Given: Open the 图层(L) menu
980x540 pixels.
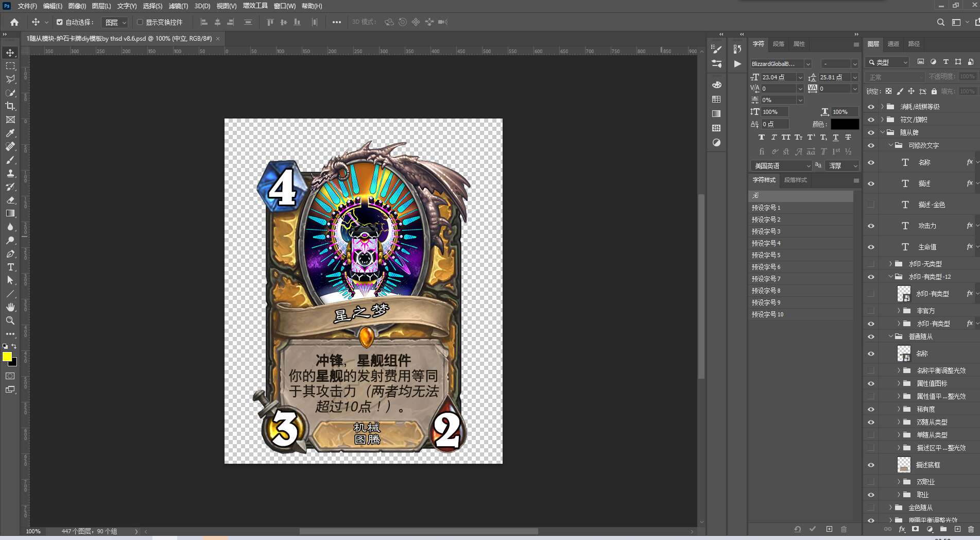Looking at the screenshot, I should (x=101, y=6).
